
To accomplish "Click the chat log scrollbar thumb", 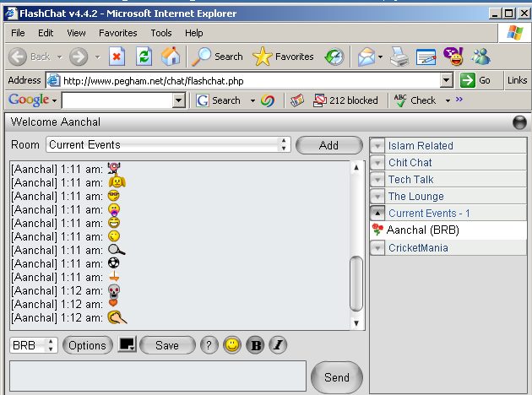I will (x=356, y=284).
